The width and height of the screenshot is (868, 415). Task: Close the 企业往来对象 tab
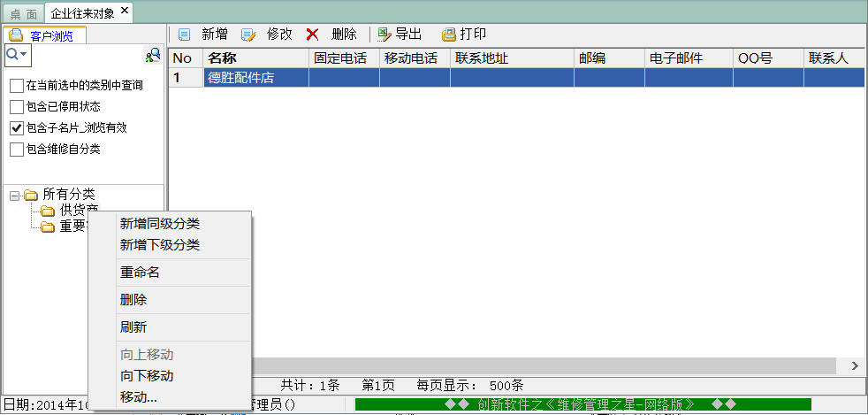(x=125, y=11)
